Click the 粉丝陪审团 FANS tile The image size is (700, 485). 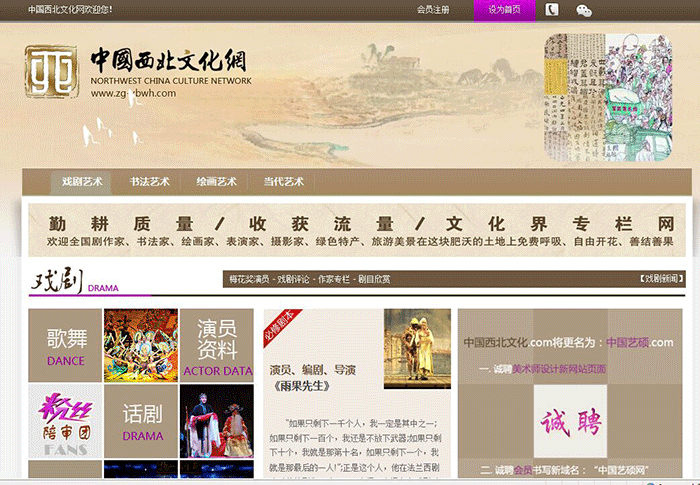[65, 420]
